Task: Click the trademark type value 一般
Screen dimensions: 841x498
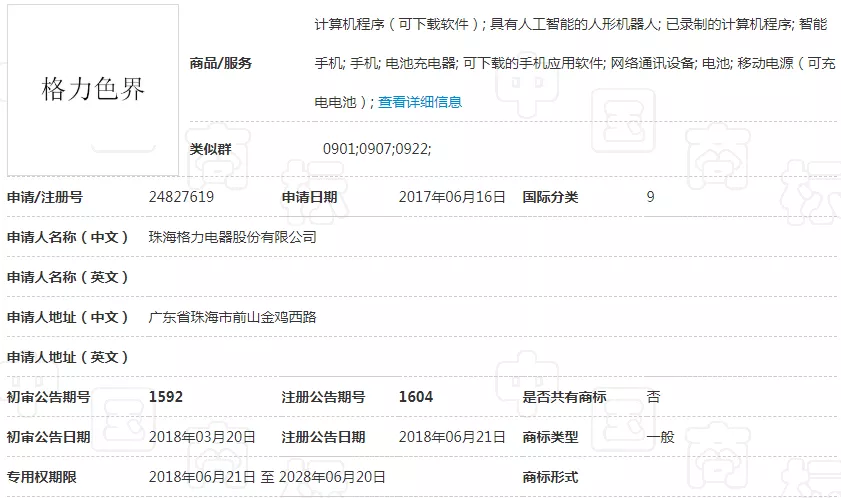Action: coord(660,437)
